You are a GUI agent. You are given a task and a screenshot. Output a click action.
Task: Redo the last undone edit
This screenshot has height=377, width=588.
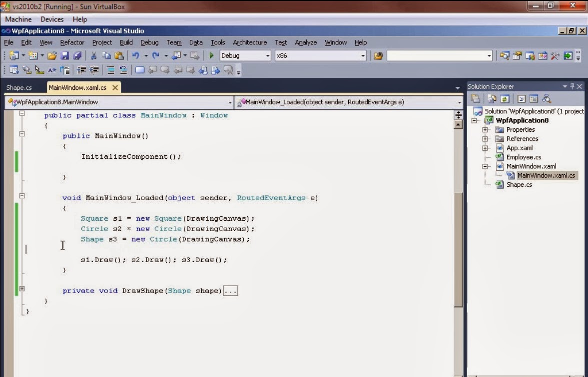pyautogui.click(x=156, y=56)
